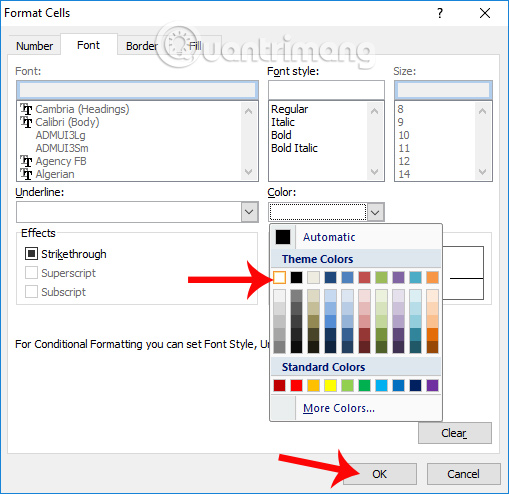Switch to the Border tab
Viewport: 509px width, 494px height.
click(x=142, y=46)
